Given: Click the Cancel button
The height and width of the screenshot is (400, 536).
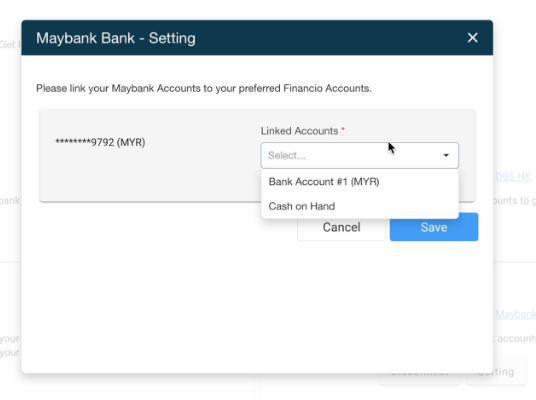Looking at the screenshot, I should [x=341, y=227].
